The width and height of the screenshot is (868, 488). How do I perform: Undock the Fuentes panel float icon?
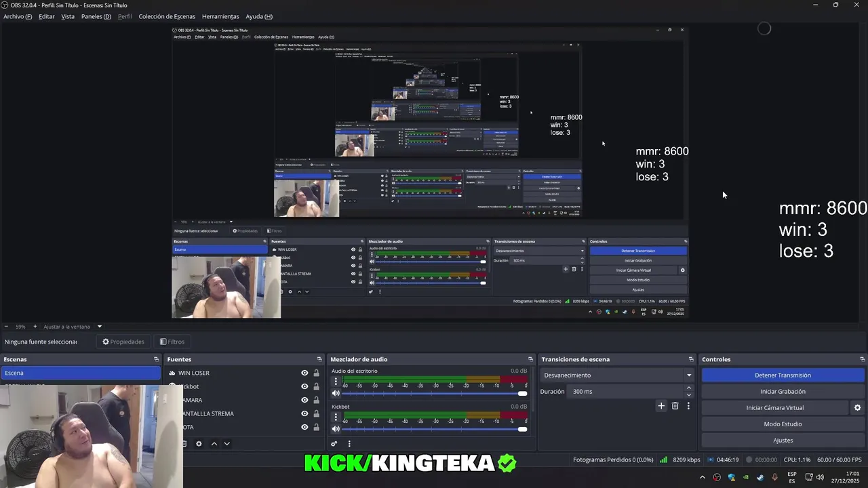click(x=319, y=359)
